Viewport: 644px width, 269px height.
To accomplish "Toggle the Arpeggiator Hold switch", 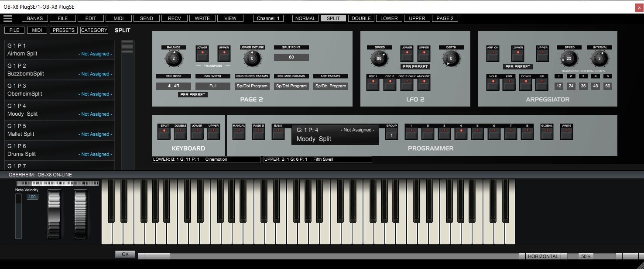I will click(x=493, y=84).
